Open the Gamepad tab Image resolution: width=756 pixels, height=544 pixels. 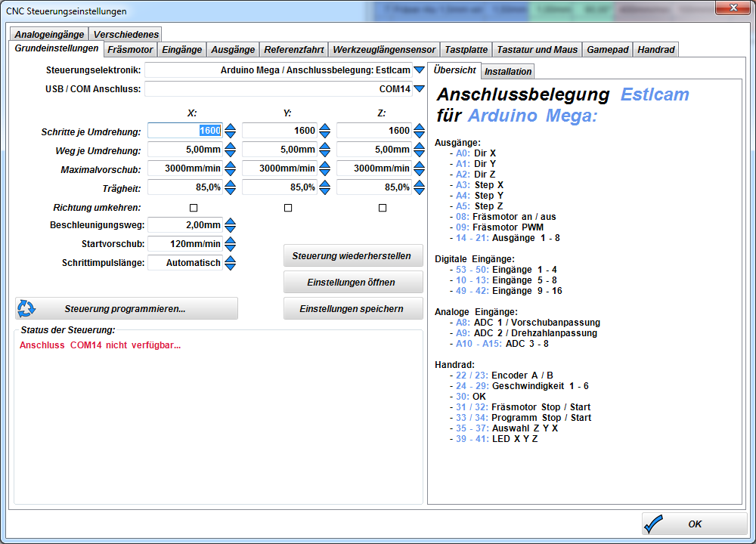coord(608,50)
